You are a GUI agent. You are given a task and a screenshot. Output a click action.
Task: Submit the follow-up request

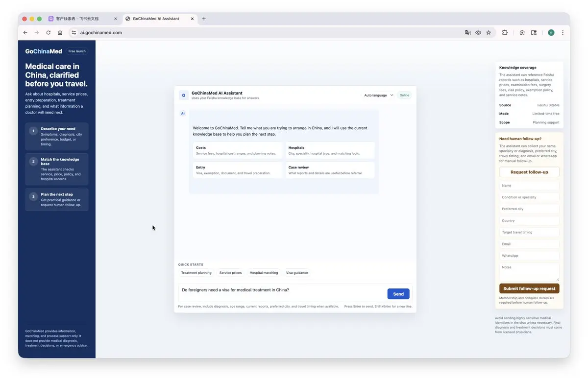(529, 288)
